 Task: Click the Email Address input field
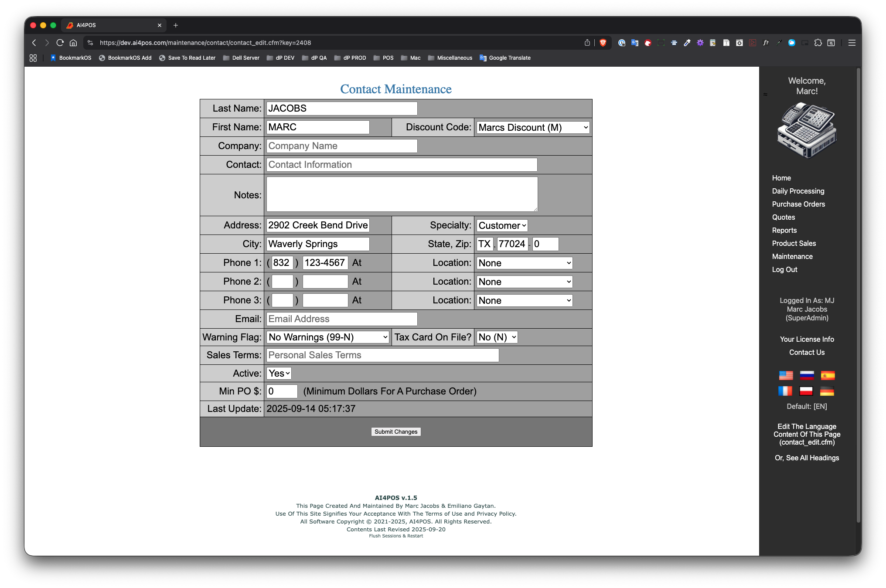click(x=341, y=319)
